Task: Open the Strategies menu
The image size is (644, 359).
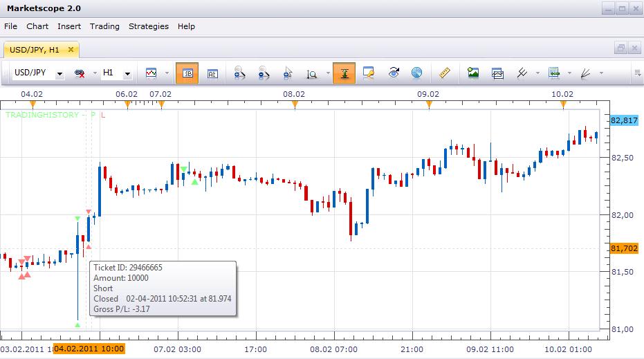Action: coord(149,26)
